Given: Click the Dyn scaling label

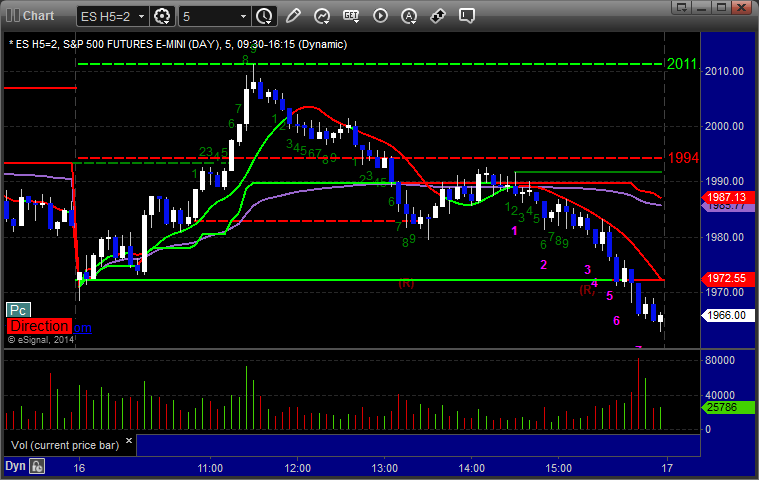Looking at the screenshot, I should click(15, 466).
